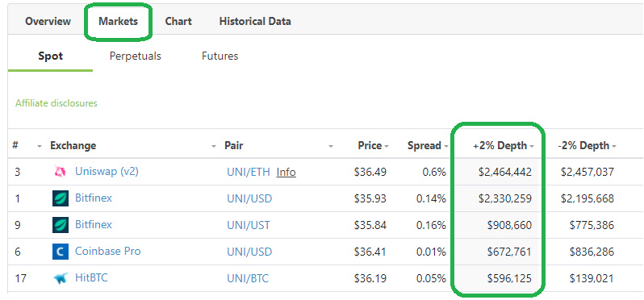
Task: Sort by +2% Depth column
Action: pos(503,146)
